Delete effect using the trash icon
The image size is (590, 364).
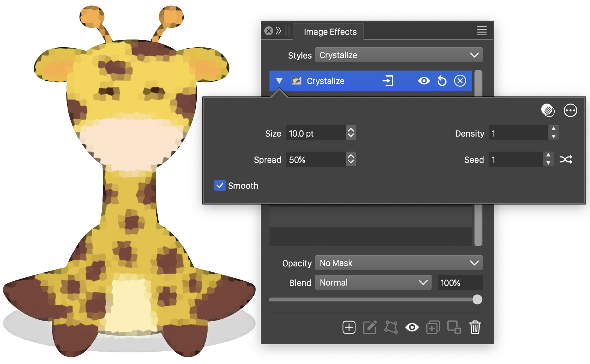click(475, 327)
